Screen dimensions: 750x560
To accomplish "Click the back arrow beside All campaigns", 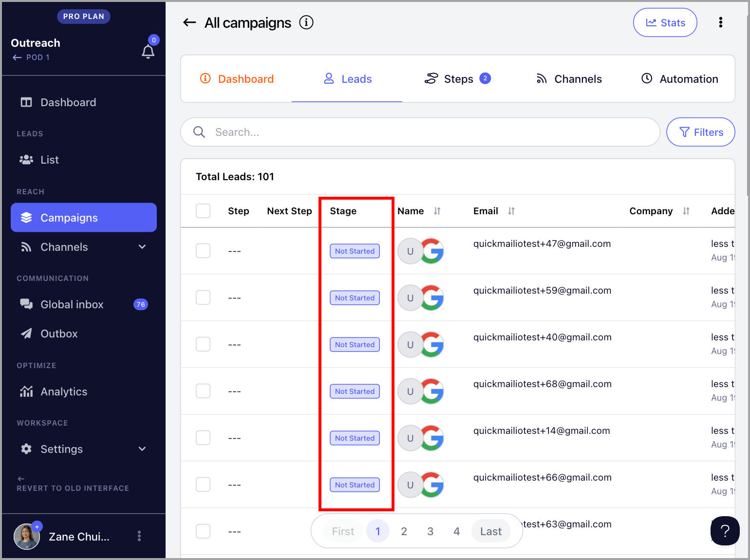I will [189, 22].
